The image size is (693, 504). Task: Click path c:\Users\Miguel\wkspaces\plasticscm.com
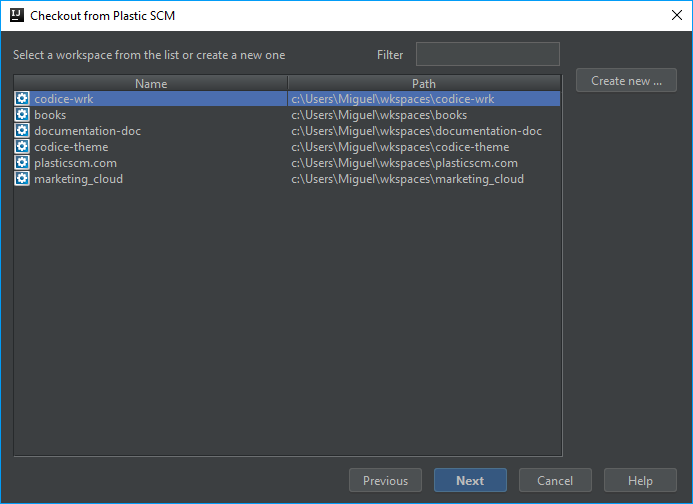tap(404, 163)
